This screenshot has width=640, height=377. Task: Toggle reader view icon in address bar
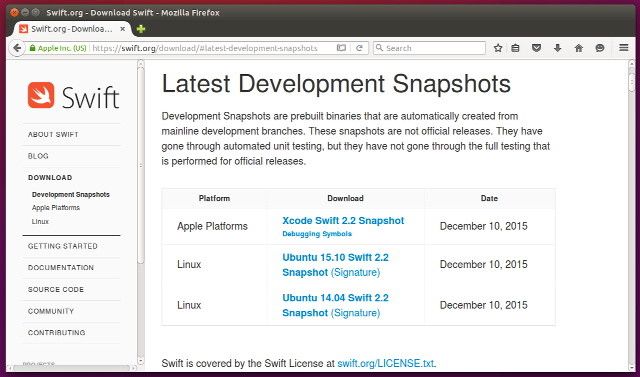tap(341, 48)
